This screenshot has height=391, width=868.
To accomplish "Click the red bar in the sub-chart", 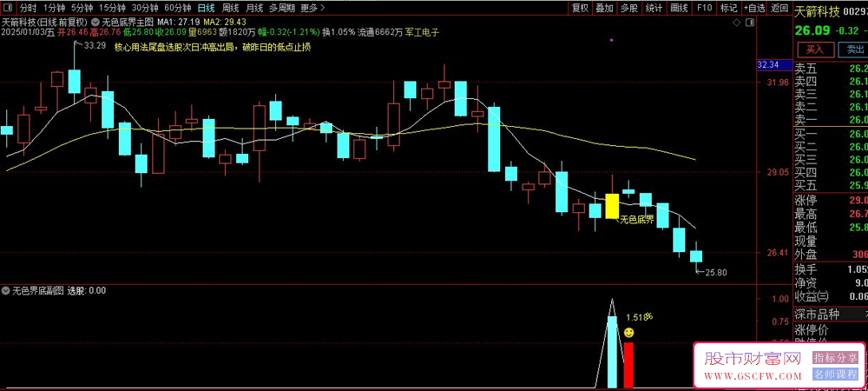I will point(628,365).
